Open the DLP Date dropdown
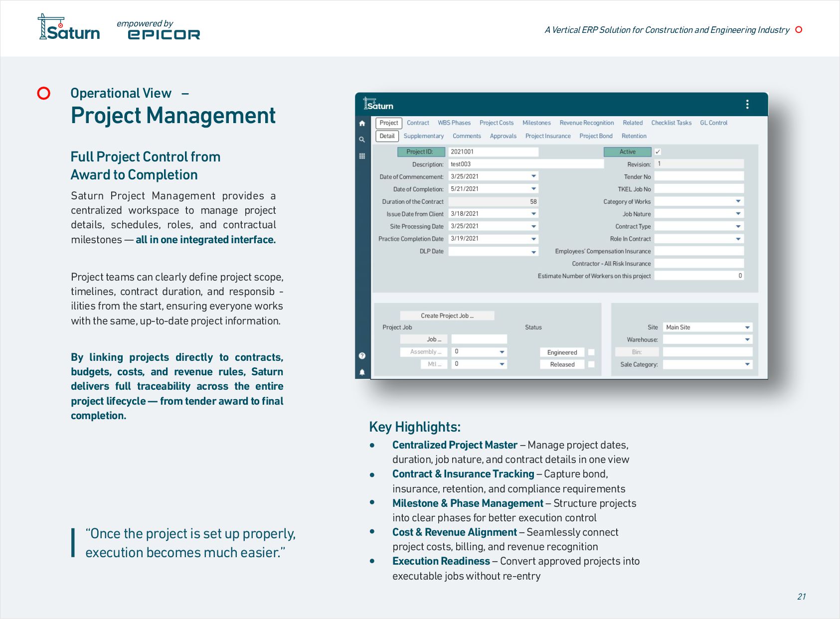The width and height of the screenshot is (840, 619). click(533, 252)
